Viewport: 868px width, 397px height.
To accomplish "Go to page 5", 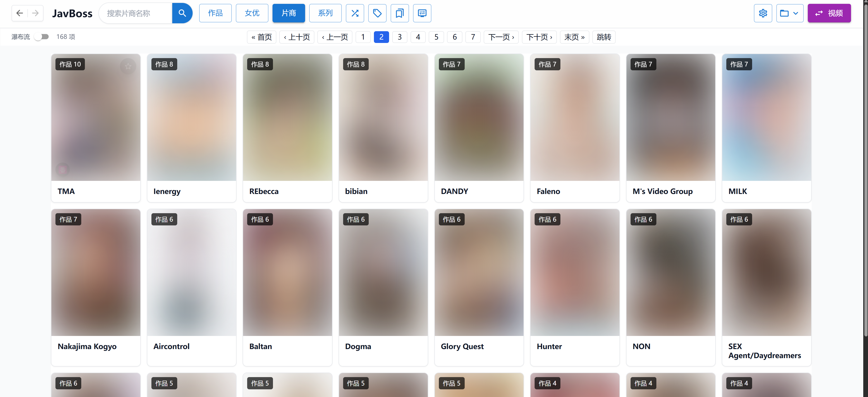I will coord(436,37).
